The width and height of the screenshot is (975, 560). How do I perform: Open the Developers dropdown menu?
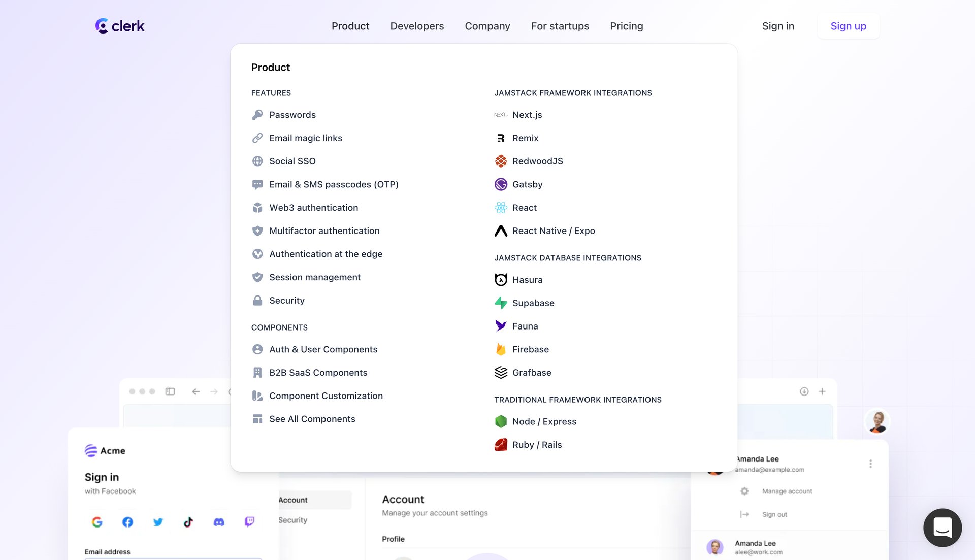tap(417, 26)
